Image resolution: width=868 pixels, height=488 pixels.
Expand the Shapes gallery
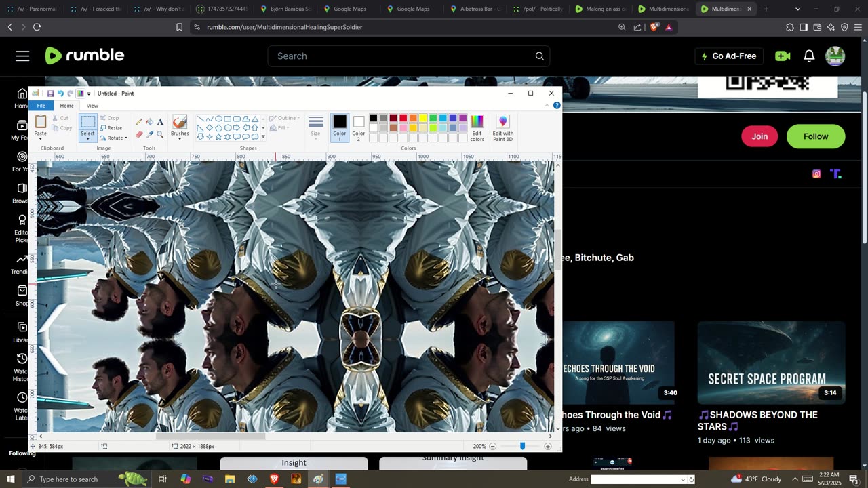tap(263, 138)
